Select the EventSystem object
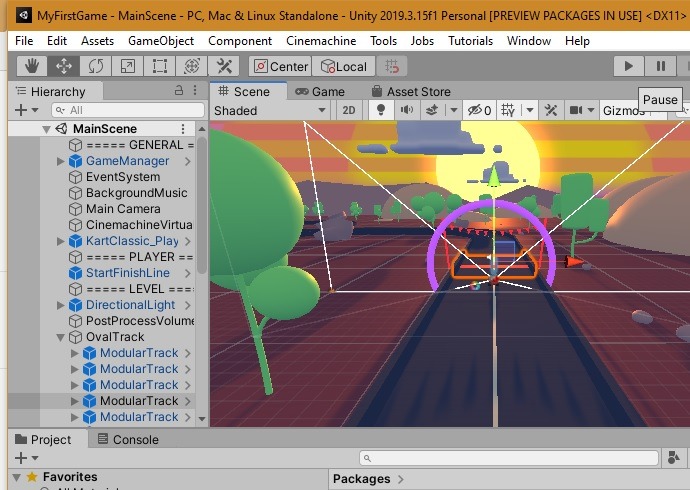 click(123, 177)
